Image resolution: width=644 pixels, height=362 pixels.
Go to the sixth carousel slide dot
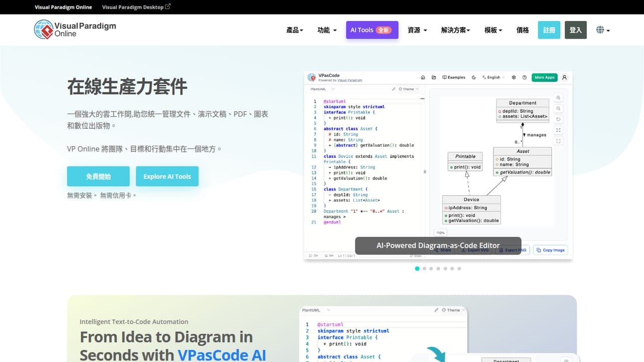[x=452, y=268]
